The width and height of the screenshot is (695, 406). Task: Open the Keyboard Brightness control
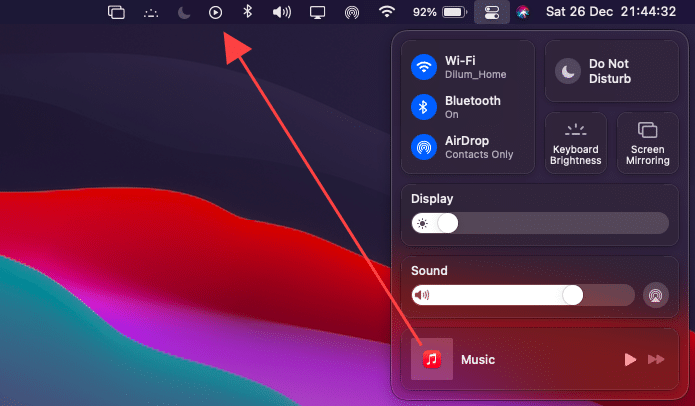[575, 143]
